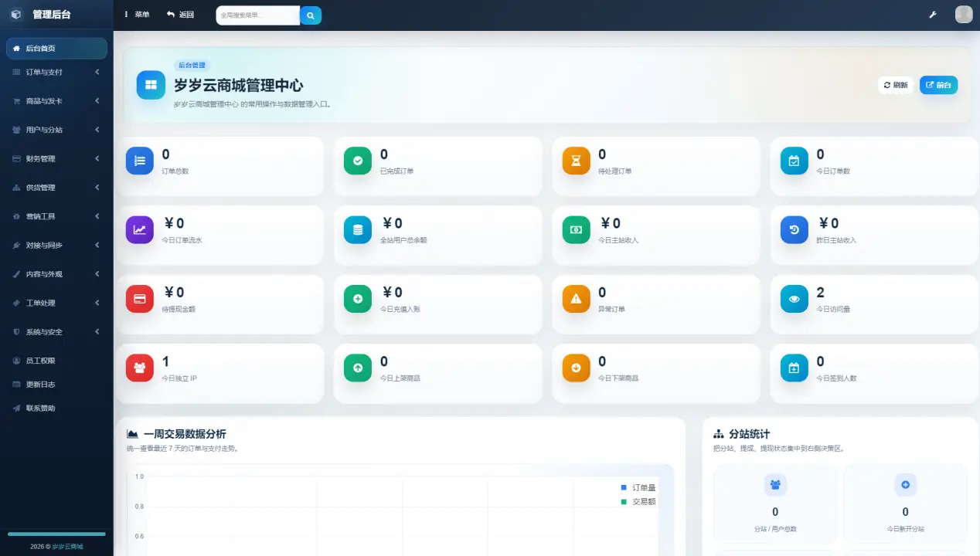
Task: Open the wrench tools icon in header
Action: (x=932, y=15)
